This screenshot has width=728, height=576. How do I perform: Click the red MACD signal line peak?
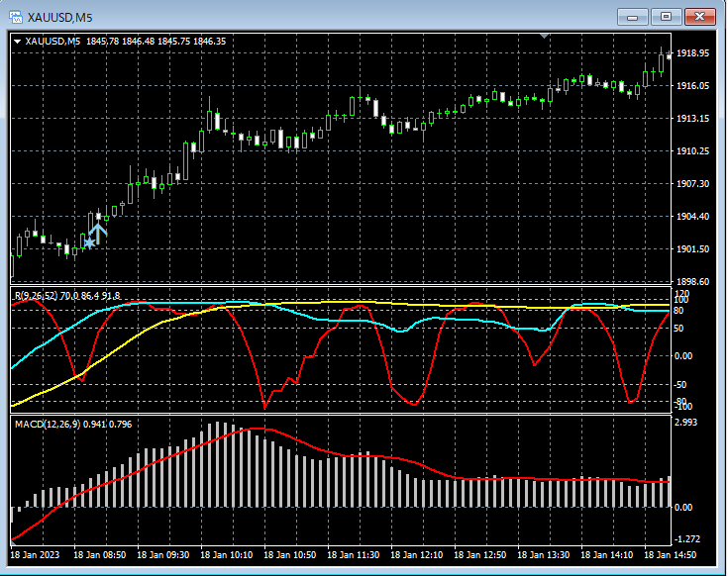[x=256, y=430]
